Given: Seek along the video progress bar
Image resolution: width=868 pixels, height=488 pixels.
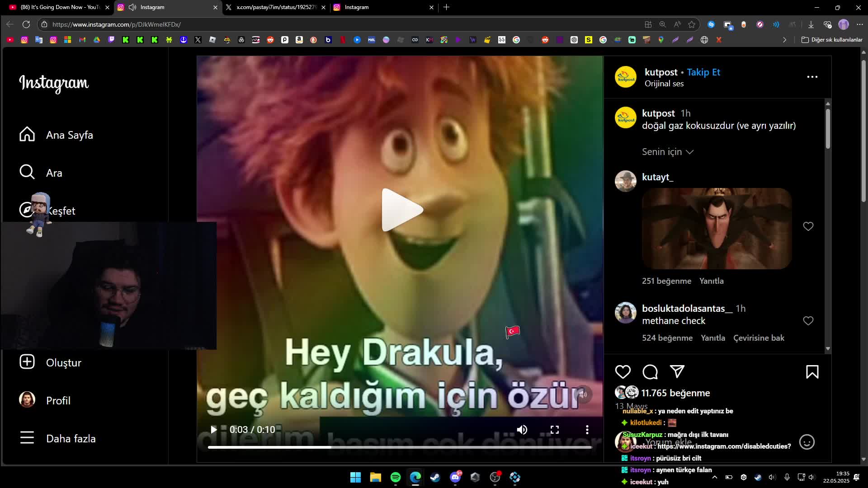Looking at the screenshot, I should 400,447.
